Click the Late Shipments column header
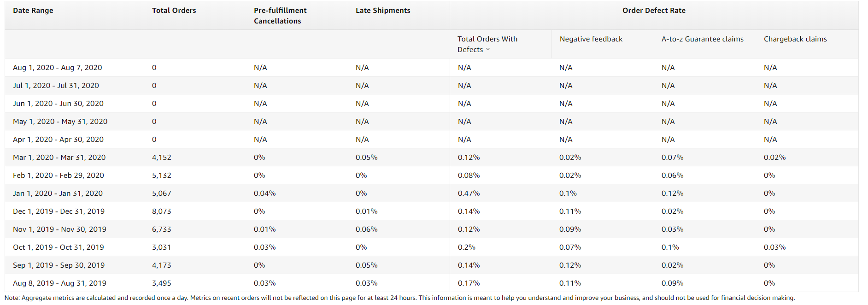 point(383,11)
